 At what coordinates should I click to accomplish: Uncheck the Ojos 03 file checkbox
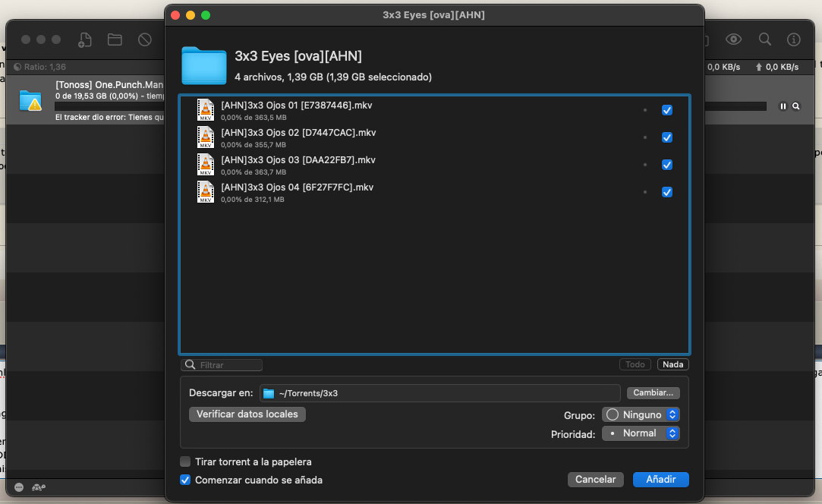point(667,165)
